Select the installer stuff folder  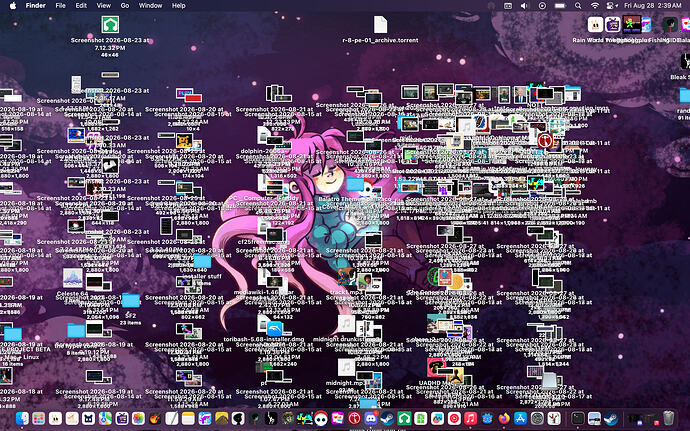click(202, 262)
